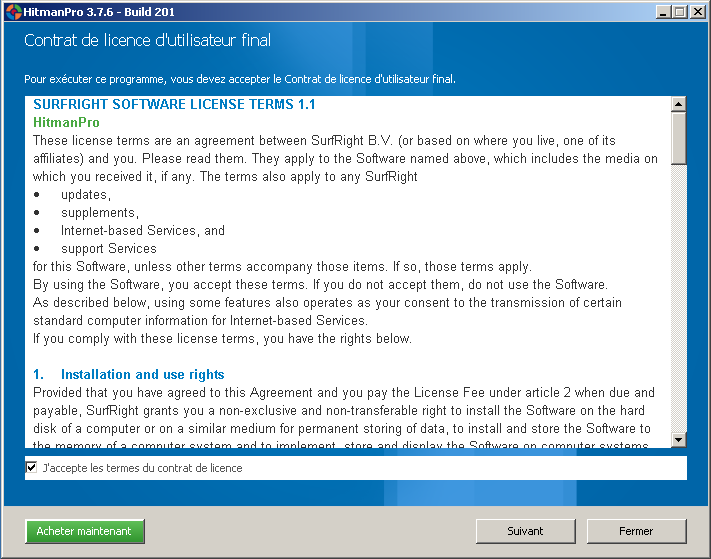Click the HitmanPro icon in title bar

click(13, 12)
